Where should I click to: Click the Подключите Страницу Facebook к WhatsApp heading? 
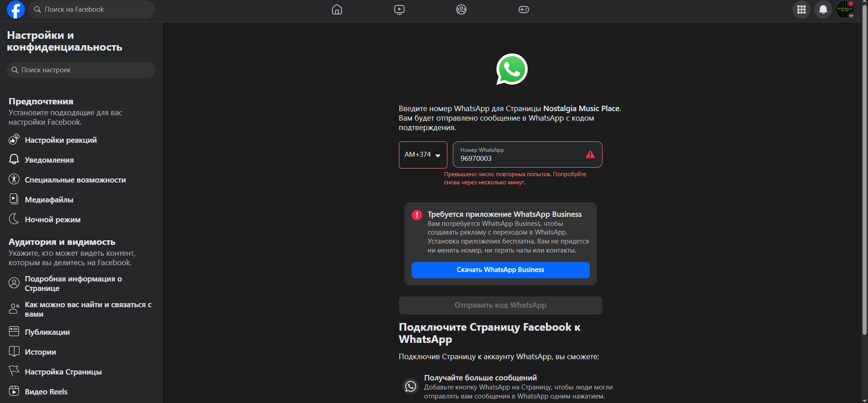tap(489, 333)
